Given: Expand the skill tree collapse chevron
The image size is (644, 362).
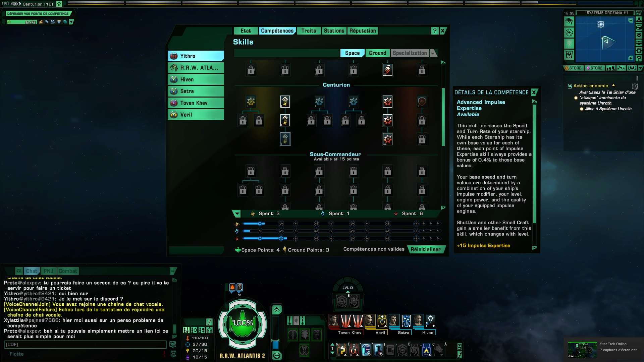Looking at the screenshot, I should click(237, 214).
